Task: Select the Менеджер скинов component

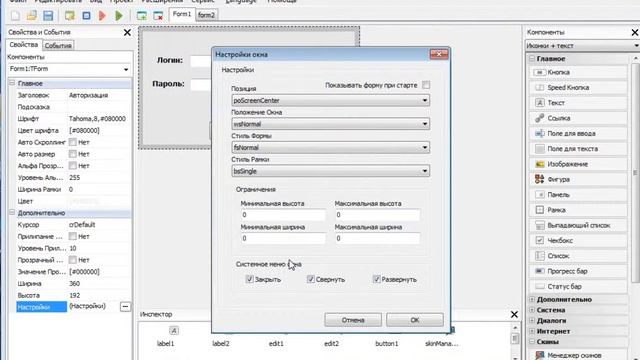Action: [x=578, y=355]
